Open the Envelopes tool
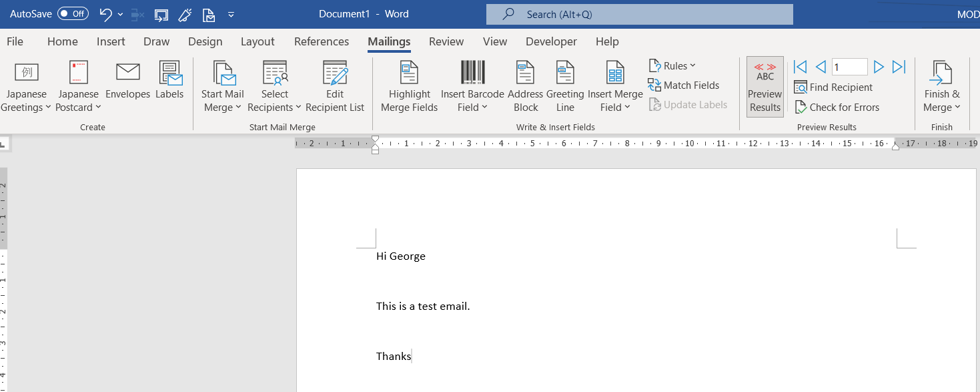Viewport: 980px width, 392px height. click(x=127, y=80)
